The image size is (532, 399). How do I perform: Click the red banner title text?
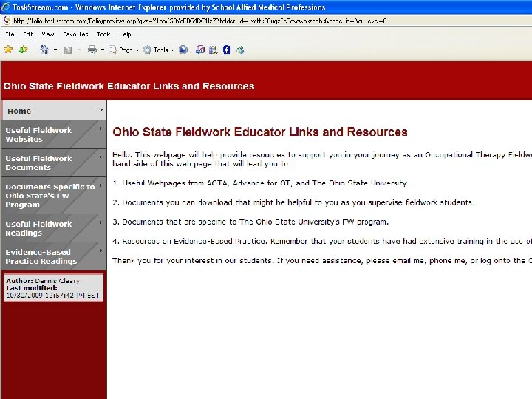tap(129, 86)
